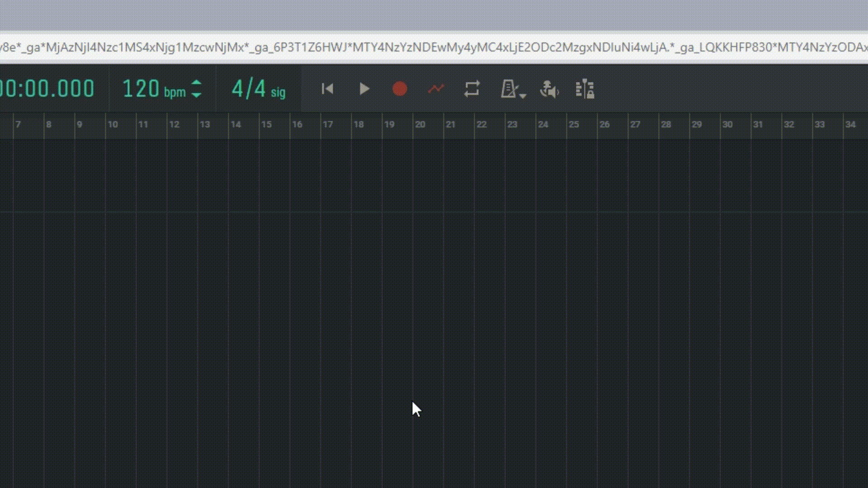The image size is (868, 488).
Task: Toggle loop playback mode
Action: click(x=472, y=89)
